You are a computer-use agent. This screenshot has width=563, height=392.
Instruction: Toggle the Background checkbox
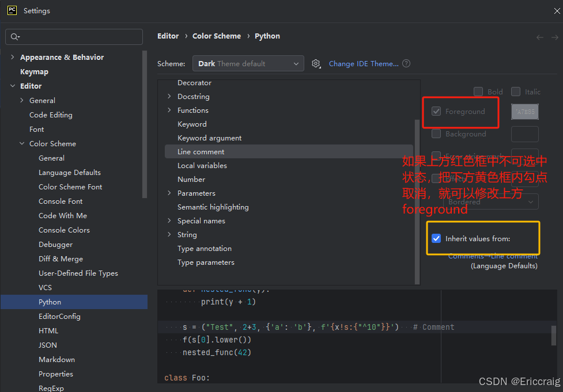(436, 134)
